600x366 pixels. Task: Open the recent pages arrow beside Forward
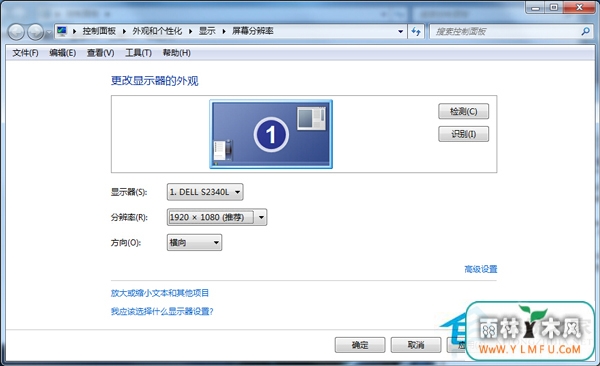tap(49, 33)
